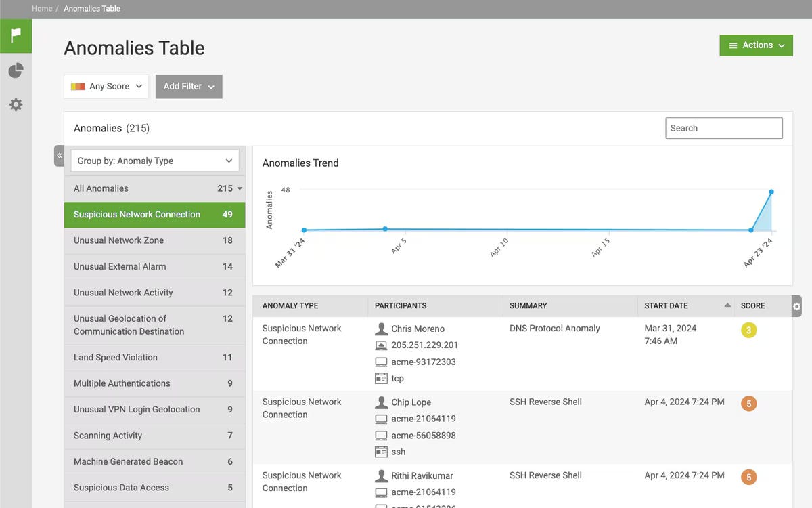Image resolution: width=812 pixels, height=508 pixels.
Task: Select Multiple Authentications group
Action: [155, 383]
